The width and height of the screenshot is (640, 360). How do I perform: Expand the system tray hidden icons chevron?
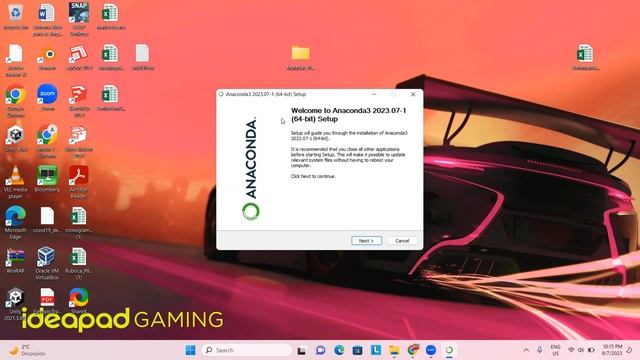tap(526, 350)
